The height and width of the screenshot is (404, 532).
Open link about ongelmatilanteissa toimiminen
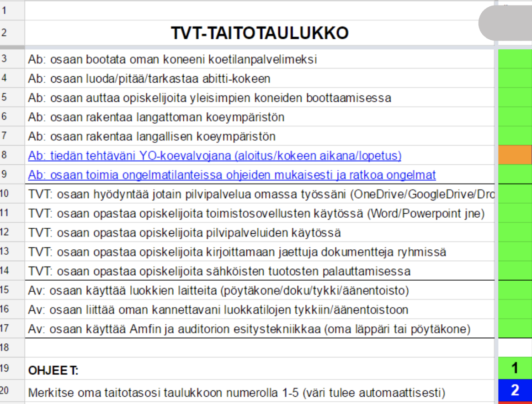(x=232, y=175)
